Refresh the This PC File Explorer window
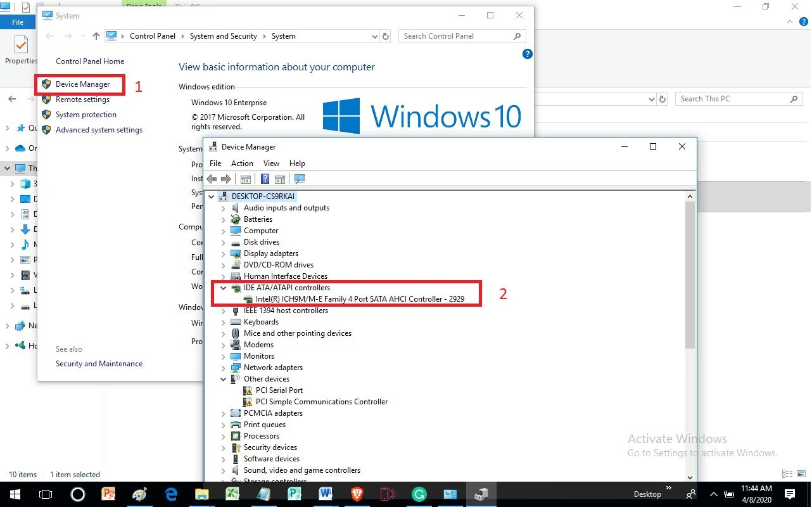The width and height of the screenshot is (812, 507). [x=663, y=99]
